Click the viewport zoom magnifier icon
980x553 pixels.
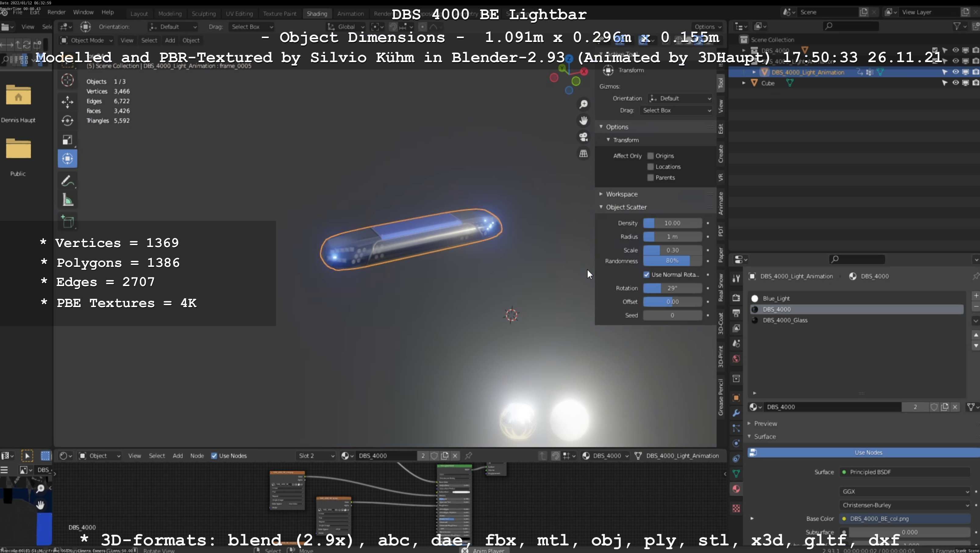[x=583, y=104]
